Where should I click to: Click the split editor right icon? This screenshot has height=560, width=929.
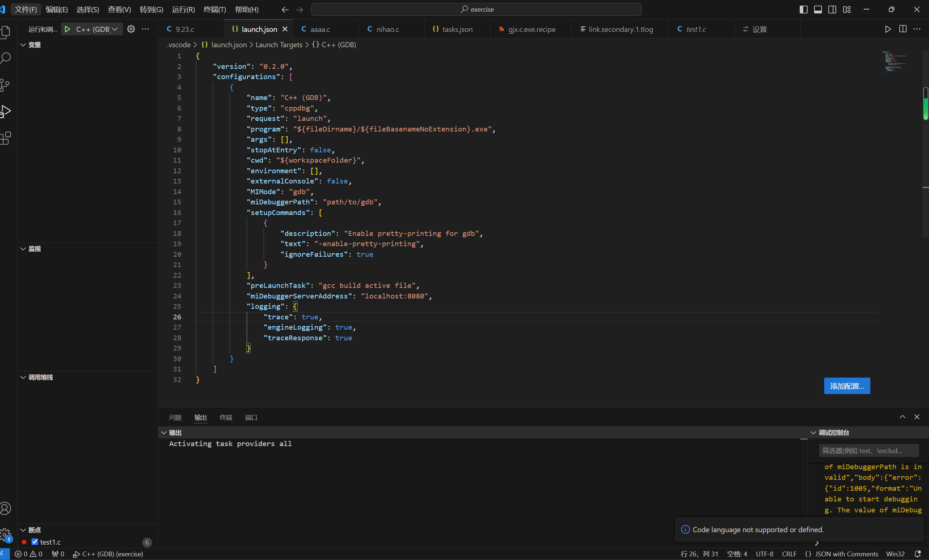click(x=903, y=29)
